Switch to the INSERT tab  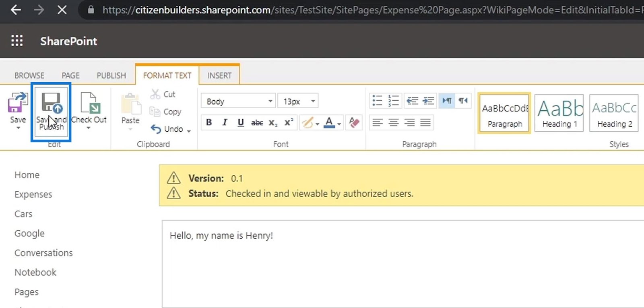pos(219,76)
